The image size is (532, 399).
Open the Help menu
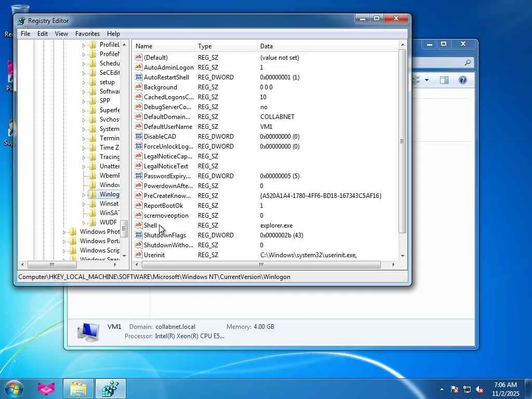point(113,34)
